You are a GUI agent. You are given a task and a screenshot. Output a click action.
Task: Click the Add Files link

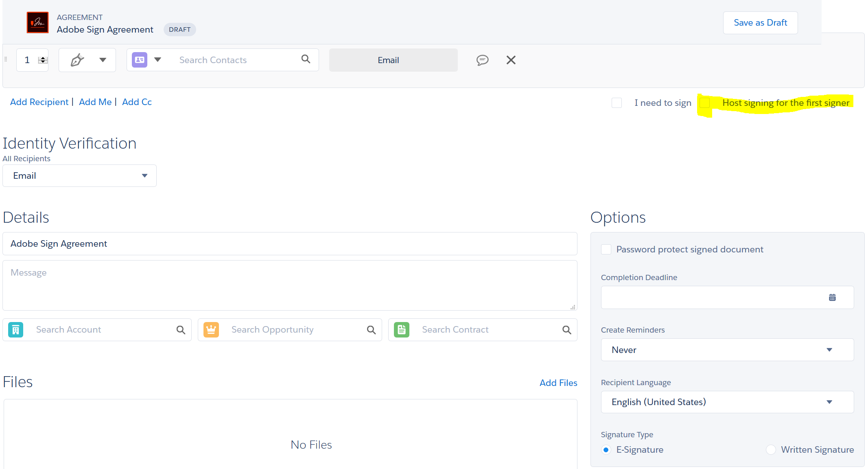tap(558, 383)
